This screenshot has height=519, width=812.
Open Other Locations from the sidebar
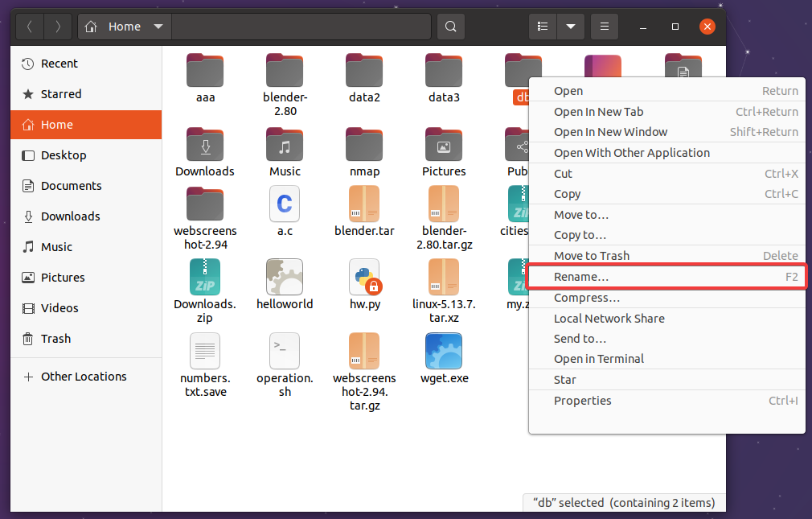coord(84,376)
